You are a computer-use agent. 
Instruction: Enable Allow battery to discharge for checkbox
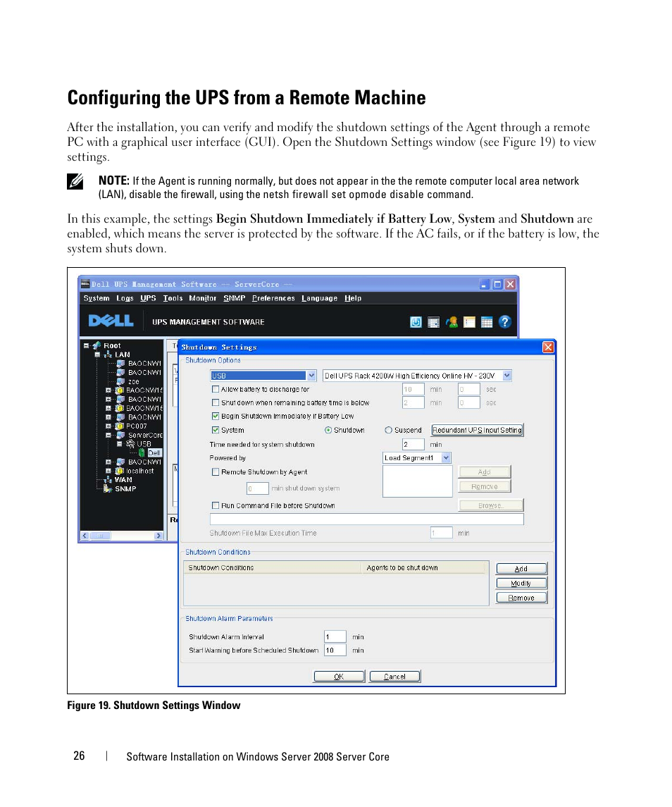coord(216,389)
